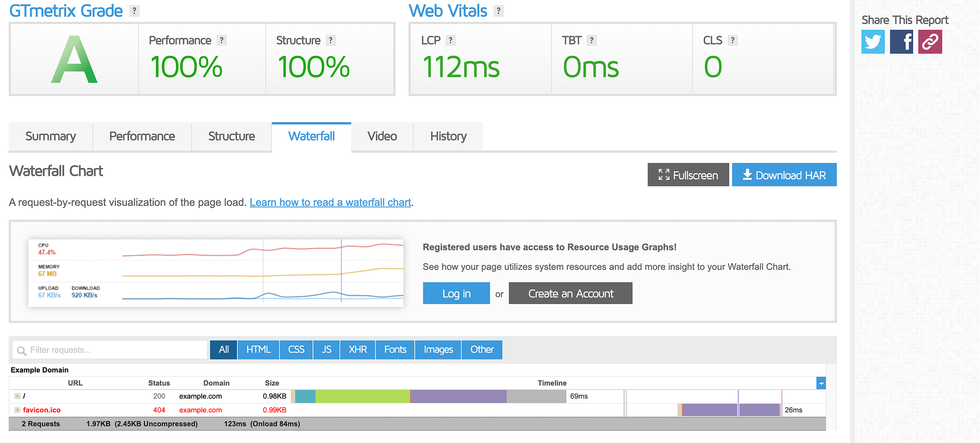Click the 0.98KB size cell
Screen dimensions: 980x443
(x=275, y=396)
